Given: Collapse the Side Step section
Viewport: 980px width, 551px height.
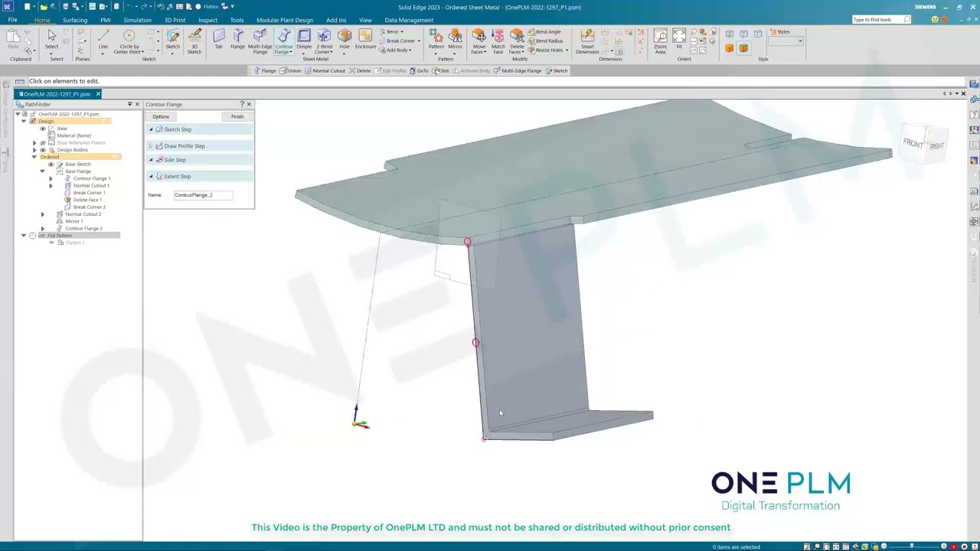Looking at the screenshot, I should click(151, 160).
